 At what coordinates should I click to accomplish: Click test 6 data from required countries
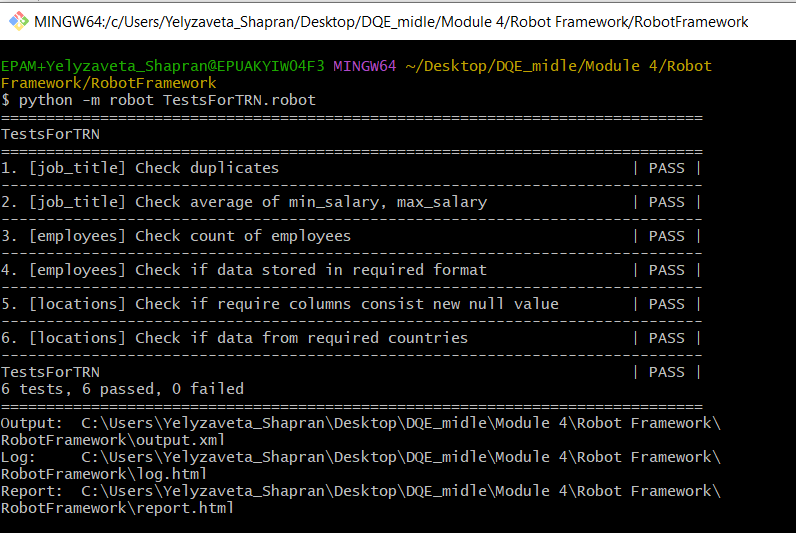click(234, 338)
